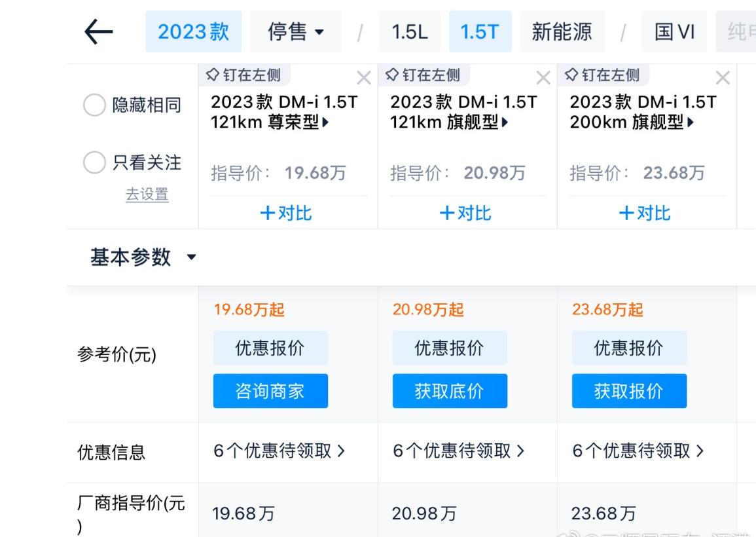Image resolution: width=756 pixels, height=537 pixels.
Task: Collapse the 基本参数 section
Action: tap(143, 257)
